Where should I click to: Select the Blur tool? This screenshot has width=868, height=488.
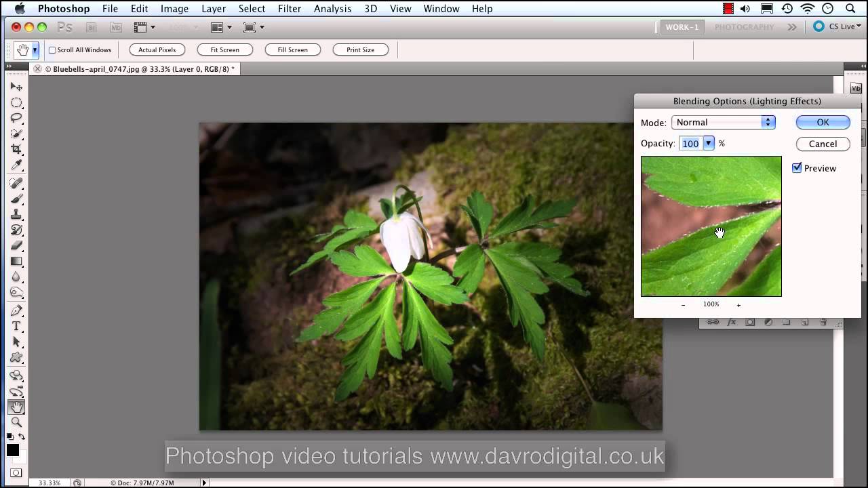click(x=16, y=277)
